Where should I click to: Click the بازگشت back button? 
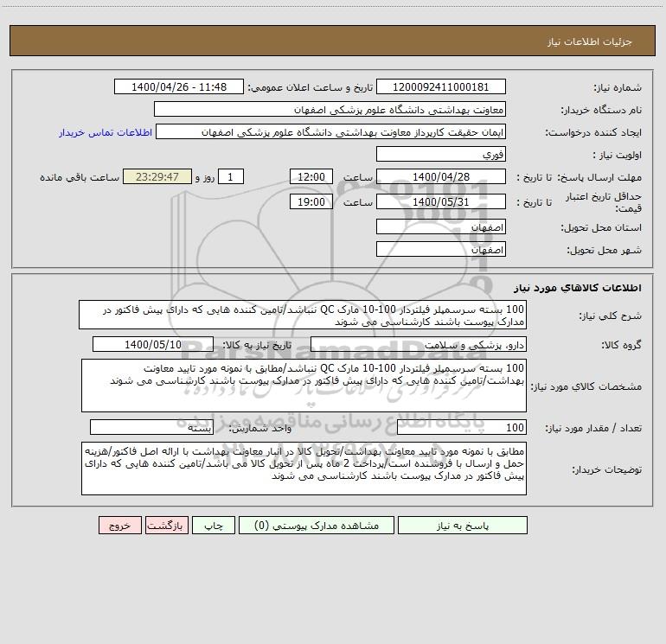[166, 526]
